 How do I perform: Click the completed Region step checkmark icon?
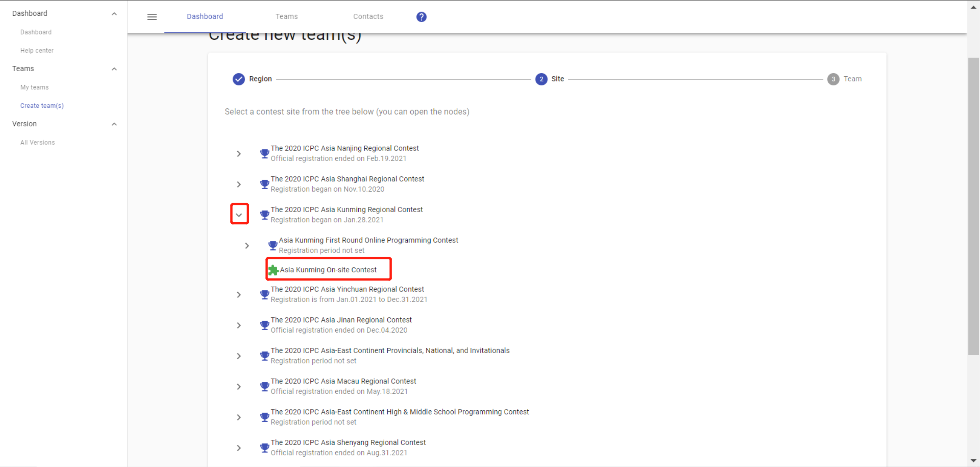pos(238,79)
